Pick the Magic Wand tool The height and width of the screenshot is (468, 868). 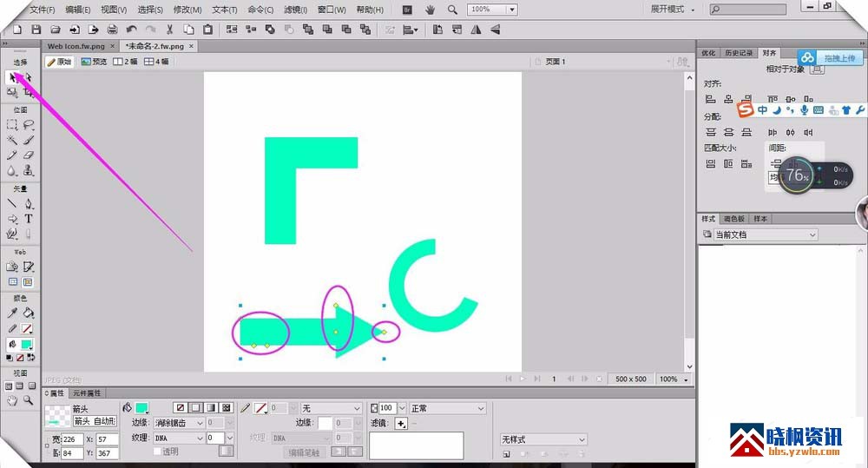pyautogui.click(x=12, y=140)
